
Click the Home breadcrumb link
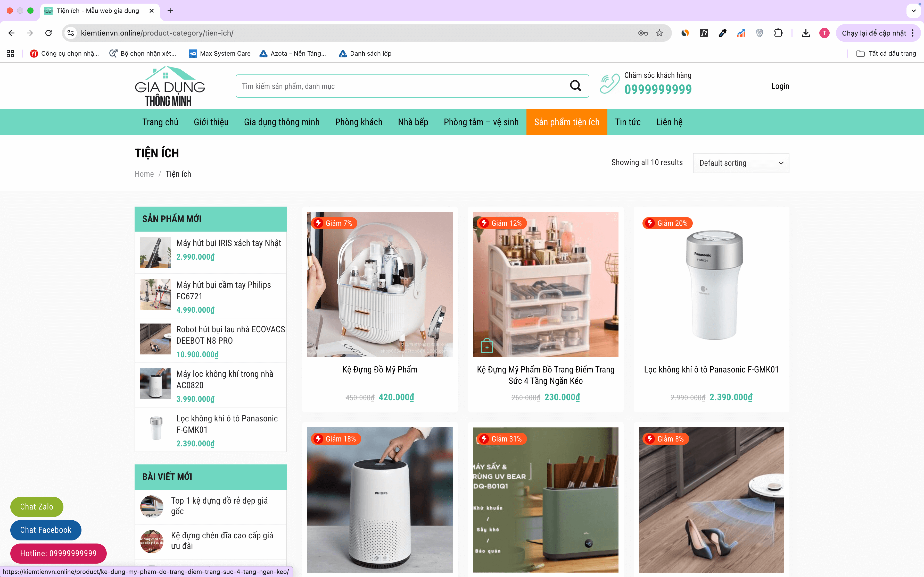(144, 174)
